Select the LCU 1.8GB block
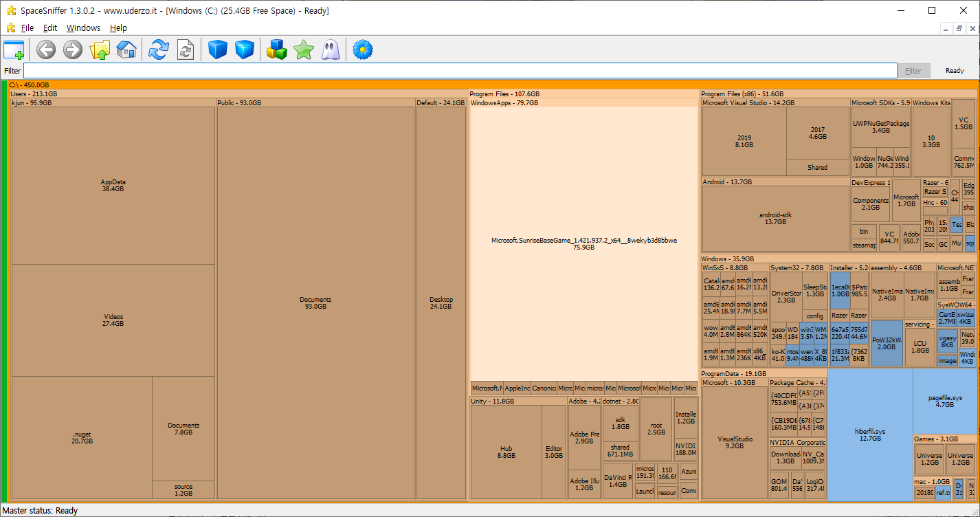 920,346
